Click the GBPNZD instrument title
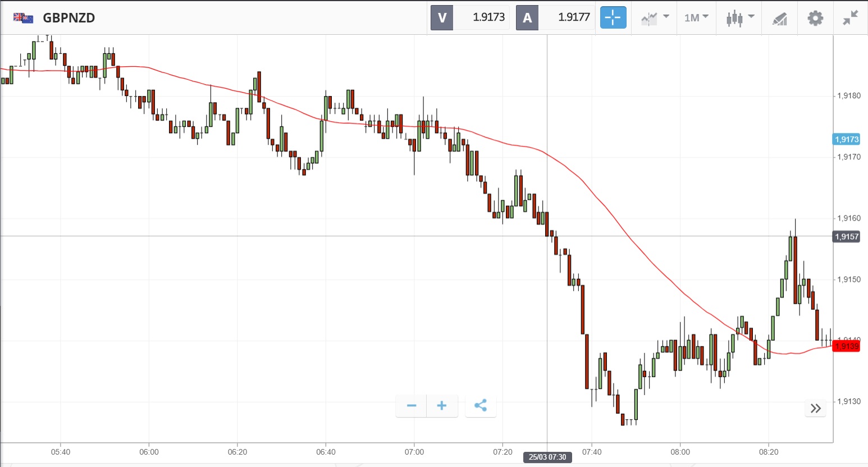The height and width of the screenshot is (467, 868). click(x=69, y=17)
